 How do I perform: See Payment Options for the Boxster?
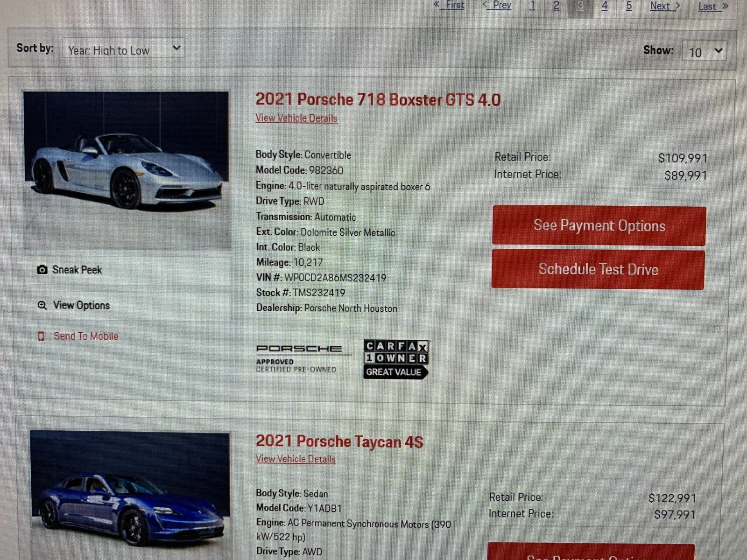599,226
